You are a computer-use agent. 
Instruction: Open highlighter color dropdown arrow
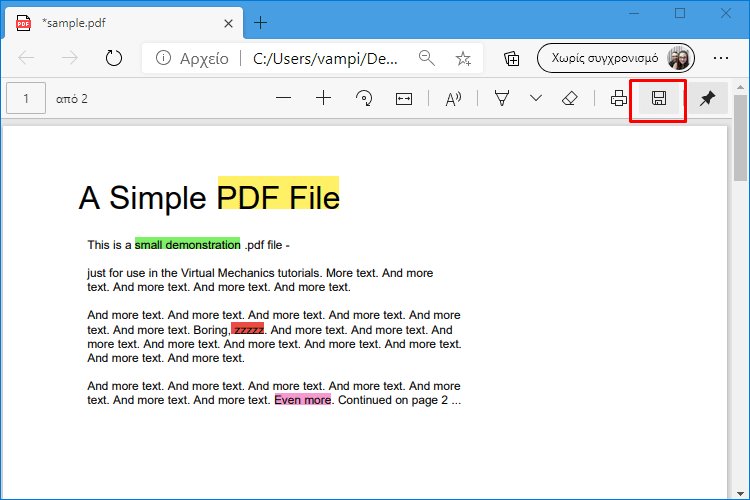tap(536, 98)
